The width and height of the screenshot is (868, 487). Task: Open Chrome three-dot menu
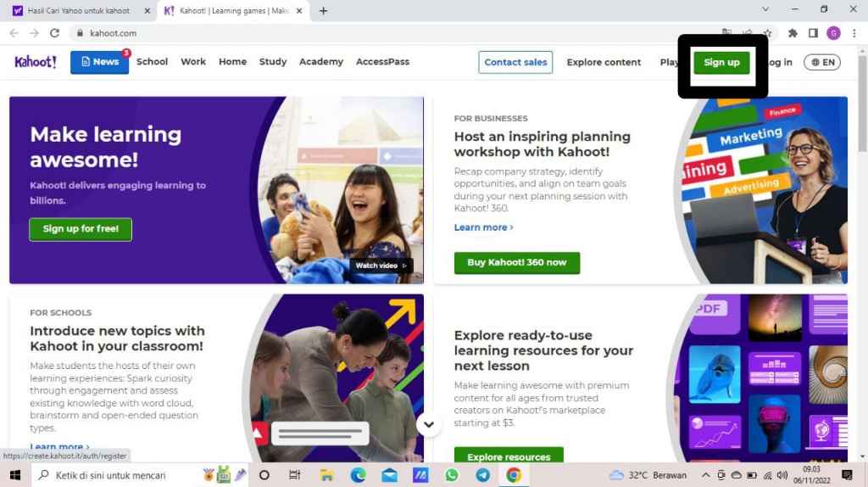point(854,33)
